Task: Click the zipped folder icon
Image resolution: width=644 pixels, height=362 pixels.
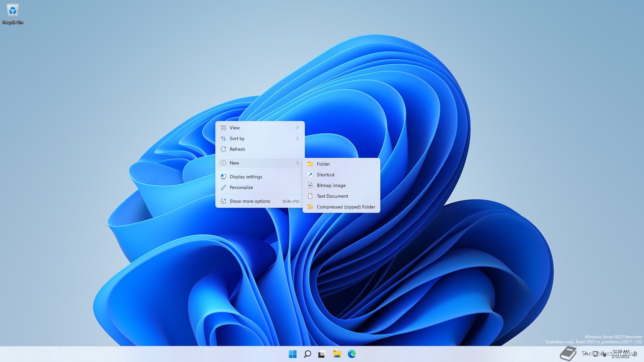Action: click(x=310, y=207)
